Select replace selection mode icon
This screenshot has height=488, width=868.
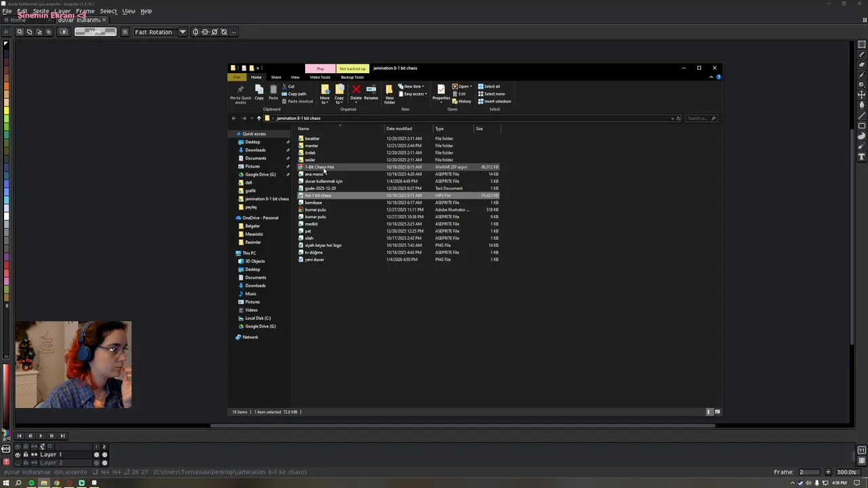(x=20, y=32)
